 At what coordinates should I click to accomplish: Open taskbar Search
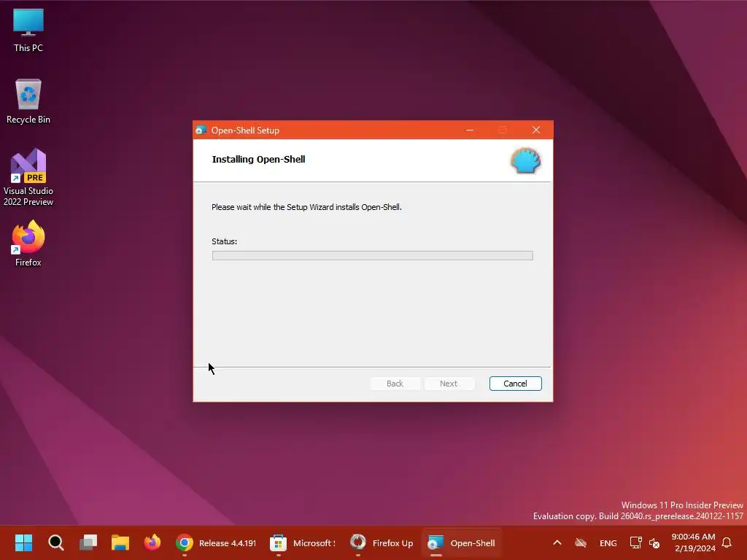pos(55,542)
